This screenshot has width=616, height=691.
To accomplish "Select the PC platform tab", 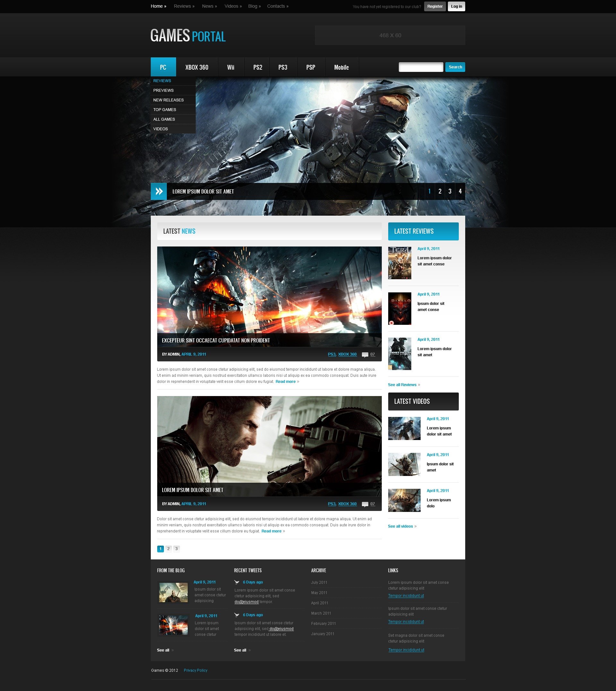I will 163,67.
